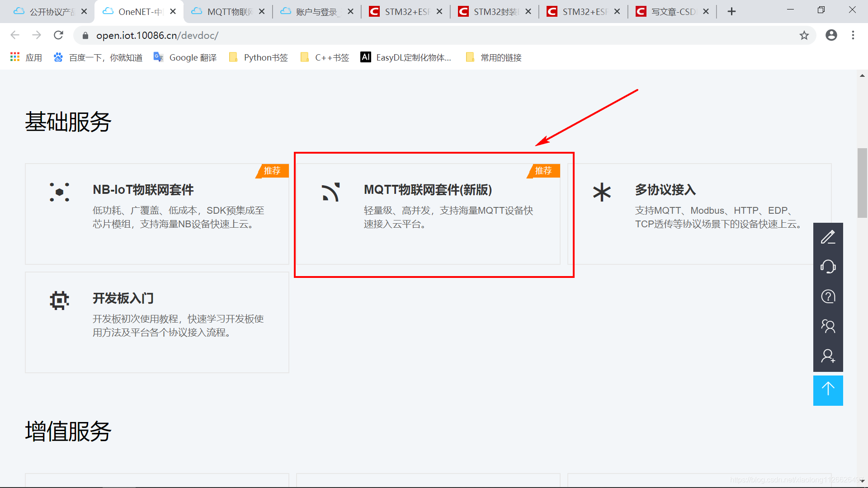Click the user profile icon in sidebar

point(828,356)
